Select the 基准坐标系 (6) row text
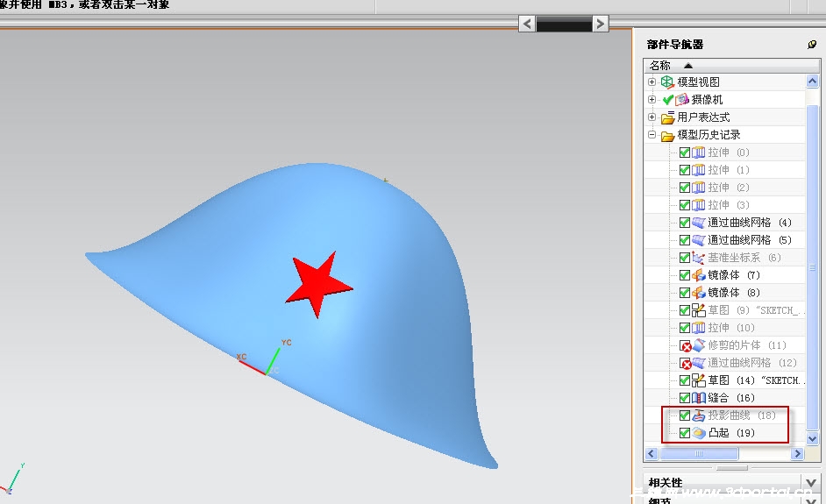Screen dimensions: 826x504 (x=744, y=258)
